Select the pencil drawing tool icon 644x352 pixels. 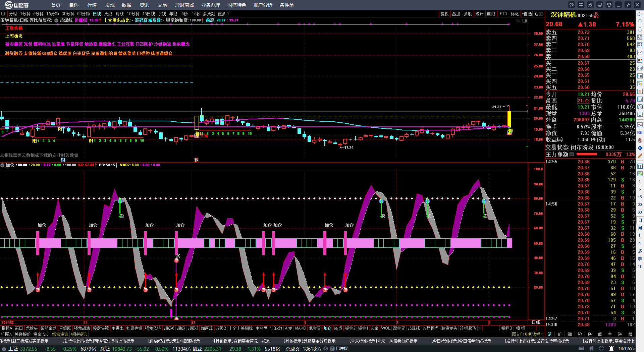pyautogui.click(x=640, y=156)
